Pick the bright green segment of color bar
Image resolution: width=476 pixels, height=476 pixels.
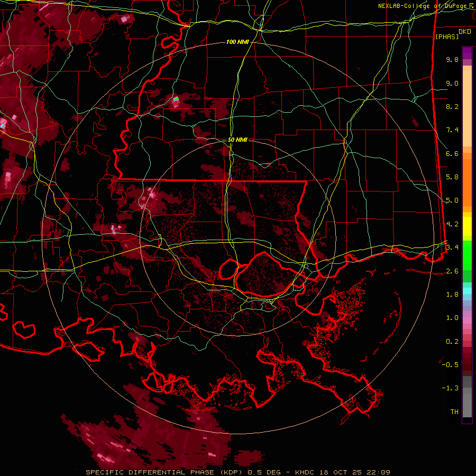[x=467, y=255]
